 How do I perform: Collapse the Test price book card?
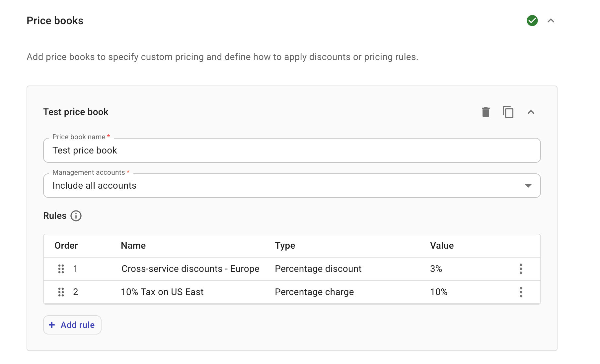coord(531,112)
